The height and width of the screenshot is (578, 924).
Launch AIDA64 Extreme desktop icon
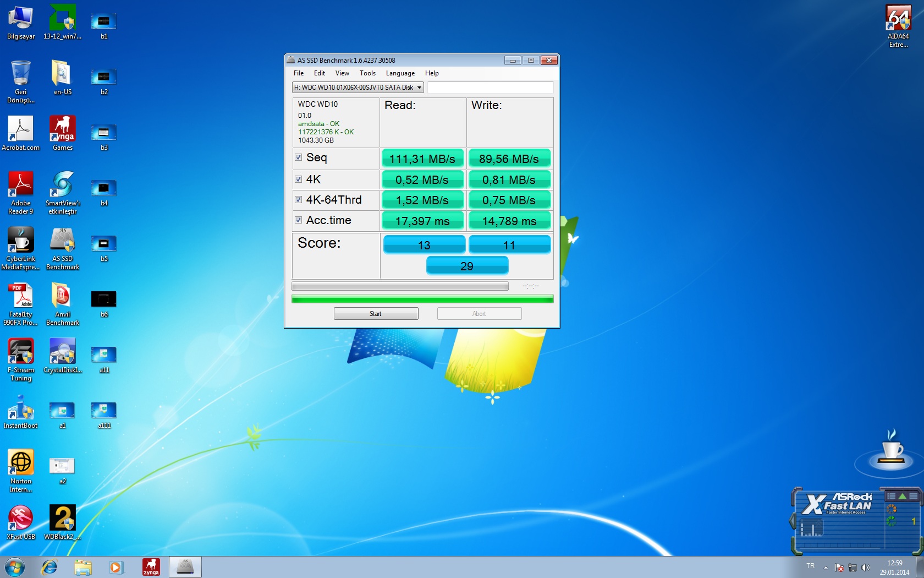898,19
